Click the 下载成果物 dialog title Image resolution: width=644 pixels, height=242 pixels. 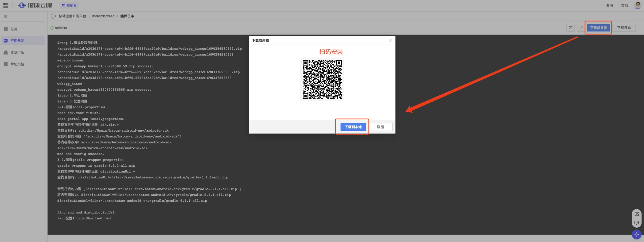(x=260, y=40)
